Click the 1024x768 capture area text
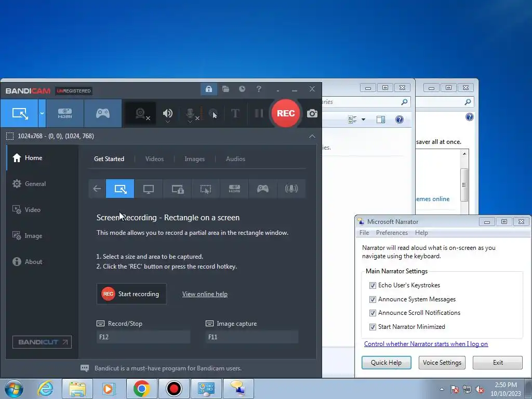Viewport: 532px width, 399px height. [x=56, y=136]
